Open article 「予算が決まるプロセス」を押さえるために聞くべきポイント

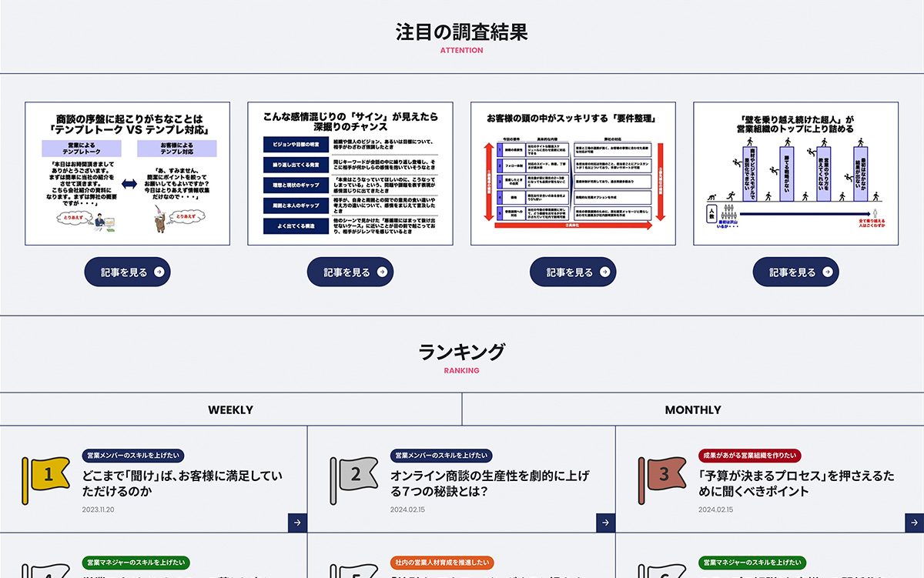tap(796, 483)
